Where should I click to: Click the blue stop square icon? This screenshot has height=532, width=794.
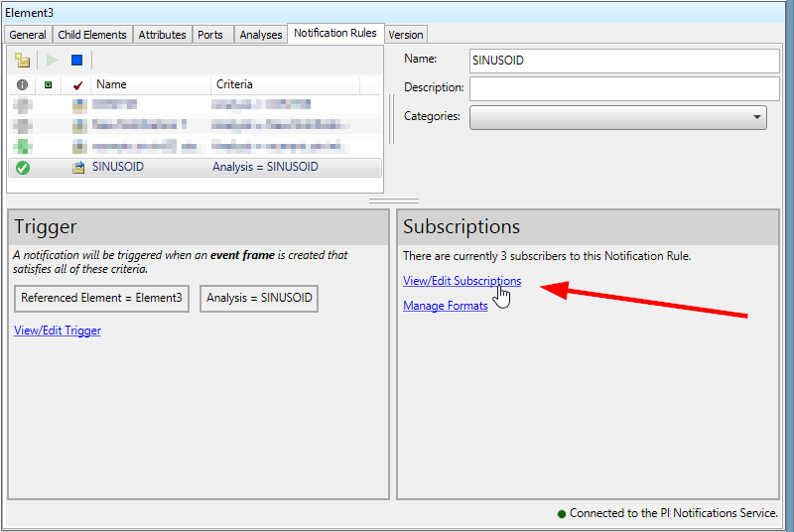coord(76,61)
